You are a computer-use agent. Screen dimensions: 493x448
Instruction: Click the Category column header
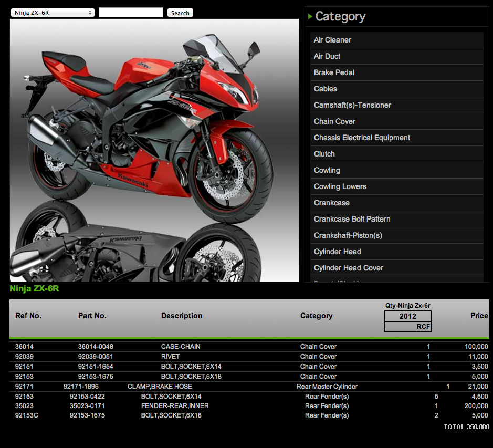pyautogui.click(x=316, y=316)
